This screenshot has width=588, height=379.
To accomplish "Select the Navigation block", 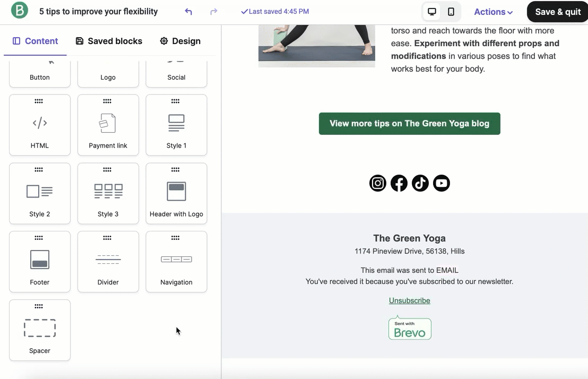I will [176, 262].
